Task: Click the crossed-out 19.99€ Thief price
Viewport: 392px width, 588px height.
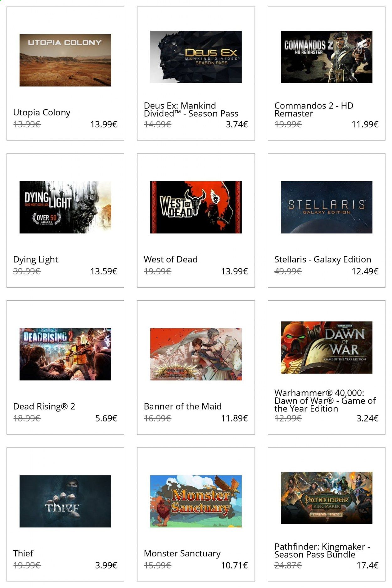Action: (27, 565)
